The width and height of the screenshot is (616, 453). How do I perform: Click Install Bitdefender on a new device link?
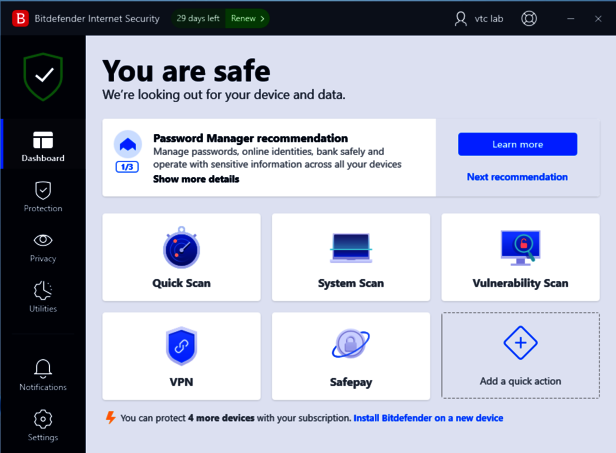click(428, 418)
